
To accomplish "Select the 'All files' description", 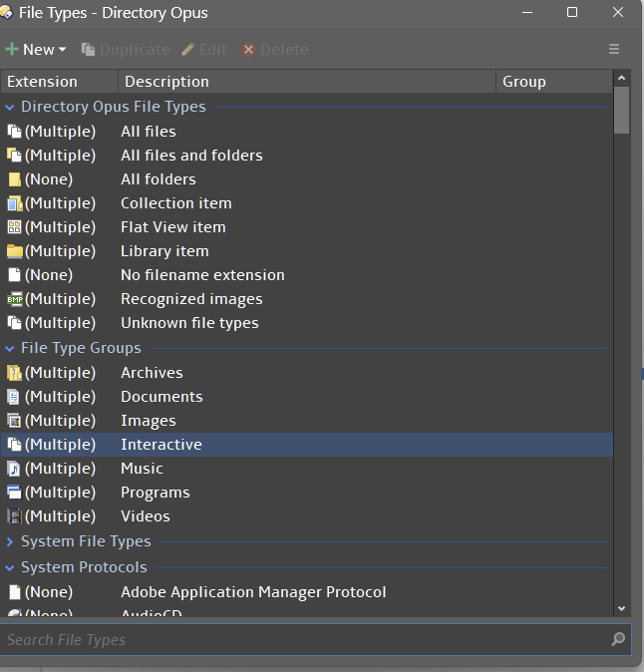I will [x=149, y=132].
